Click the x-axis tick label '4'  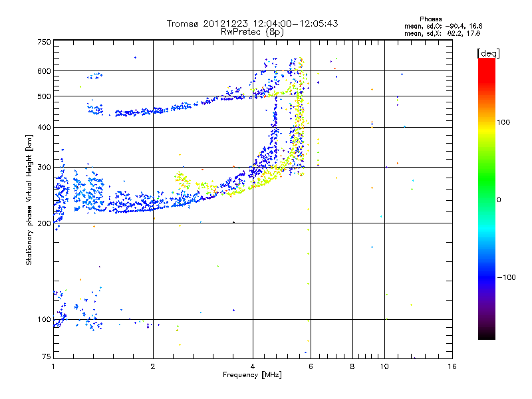coord(253,366)
